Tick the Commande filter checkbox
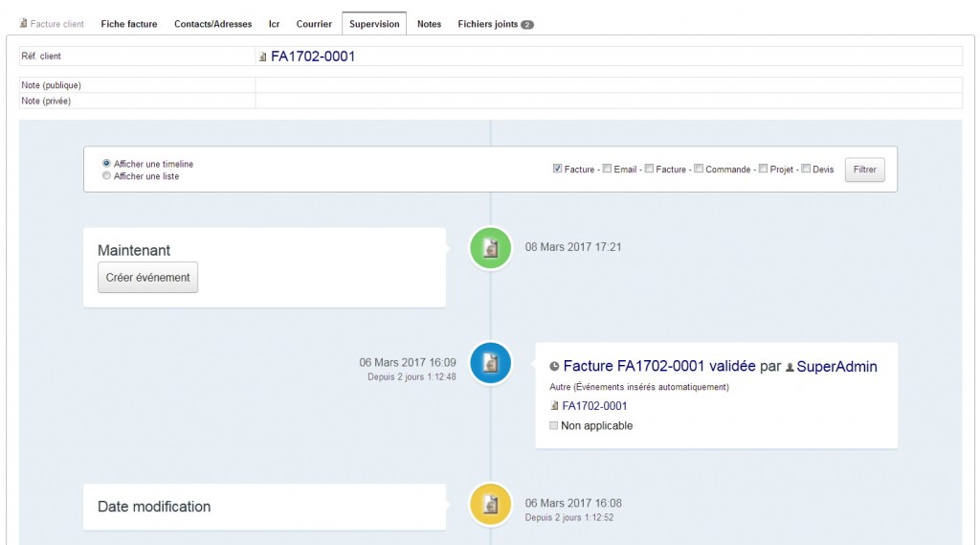 pyautogui.click(x=699, y=169)
